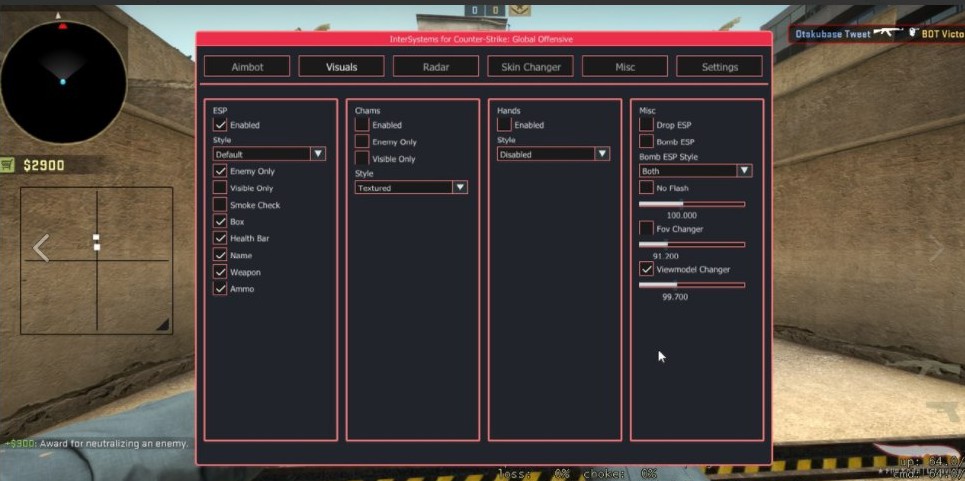Click the 91.200 Fov value
The image size is (965, 481).
[x=667, y=256]
